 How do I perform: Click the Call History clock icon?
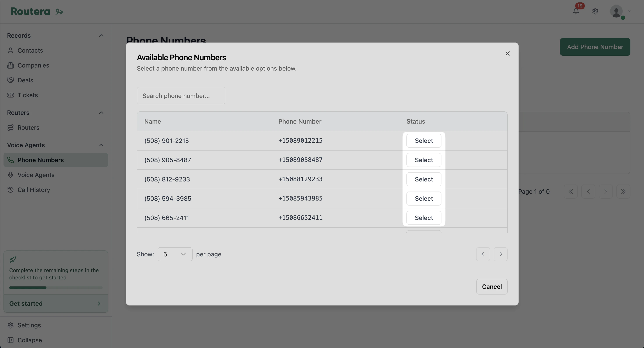11,190
